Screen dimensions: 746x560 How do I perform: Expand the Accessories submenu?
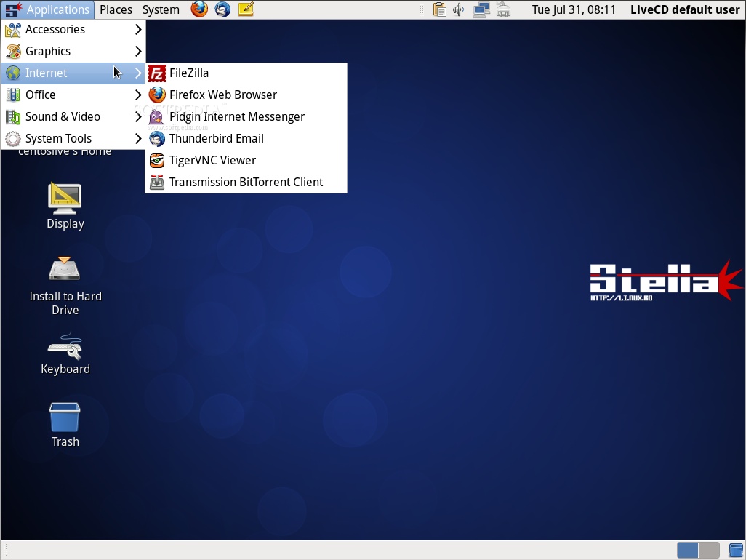coord(73,30)
